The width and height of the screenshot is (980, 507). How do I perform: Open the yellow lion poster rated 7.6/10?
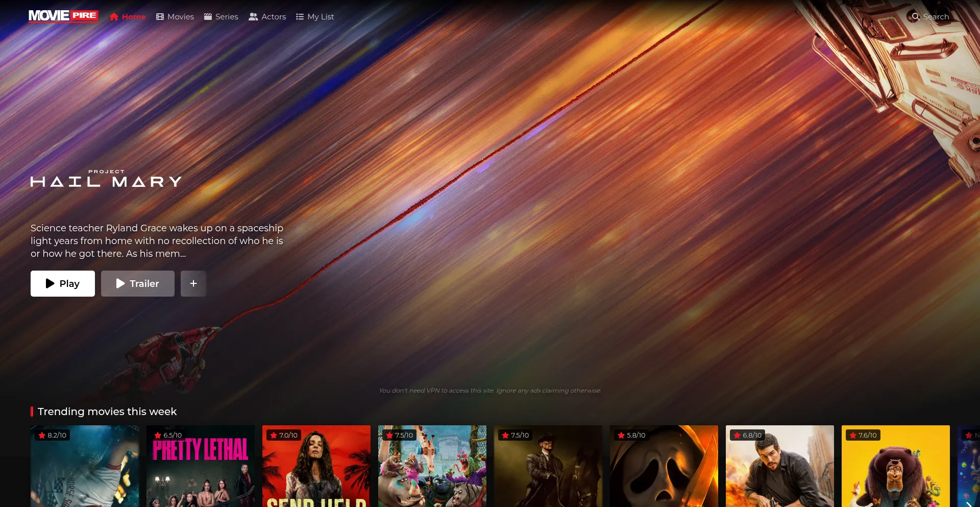click(896, 466)
